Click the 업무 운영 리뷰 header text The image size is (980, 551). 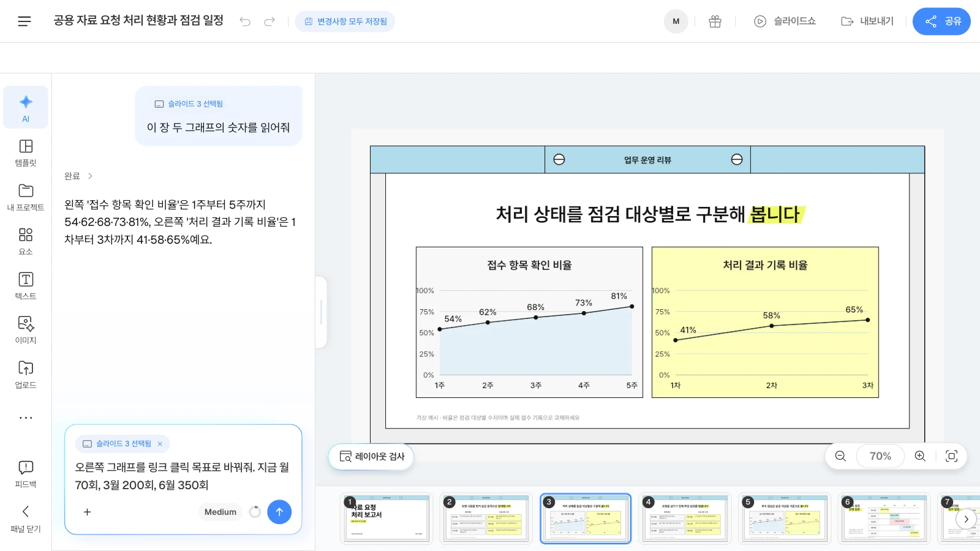(x=647, y=160)
